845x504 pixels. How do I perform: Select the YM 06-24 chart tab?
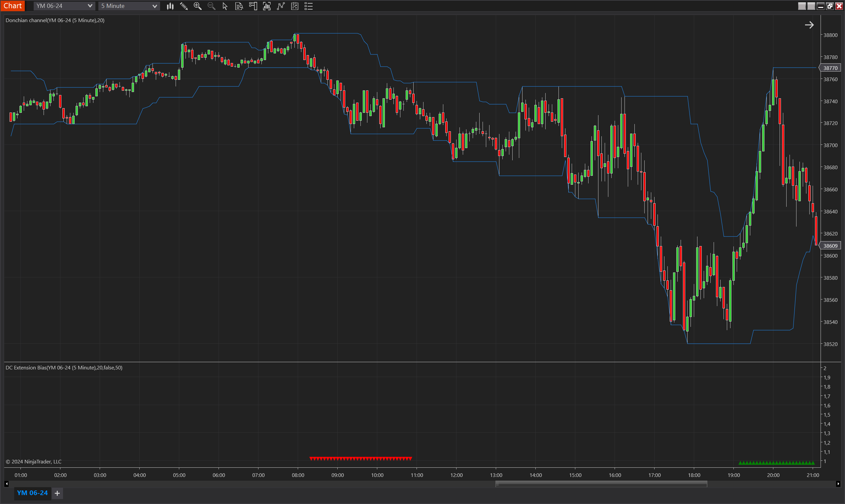tap(32, 493)
